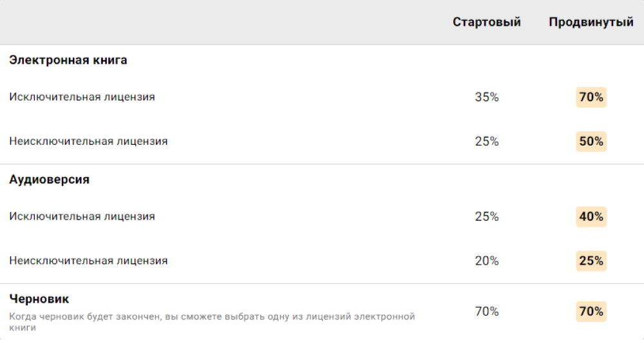
Task: Click the highlighted 50% badge
Action: pos(591,141)
